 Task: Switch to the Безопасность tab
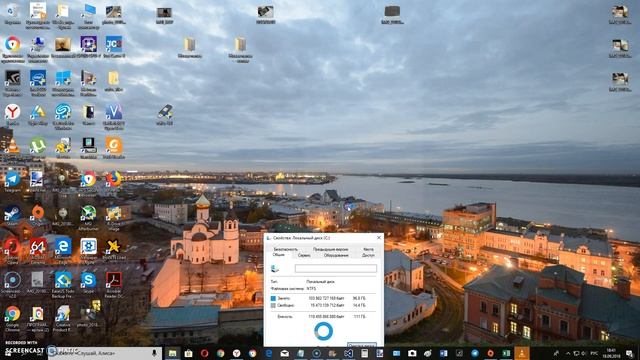pyautogui.click(x=285, y=249)
